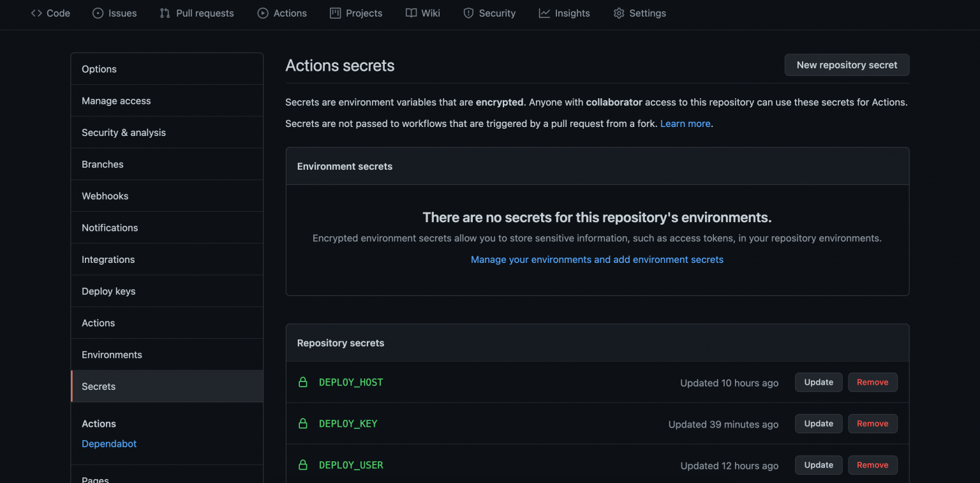Click the Code angle-brackets icon
Viewport: 980px width, 483px height.
[x=36, y=13]
